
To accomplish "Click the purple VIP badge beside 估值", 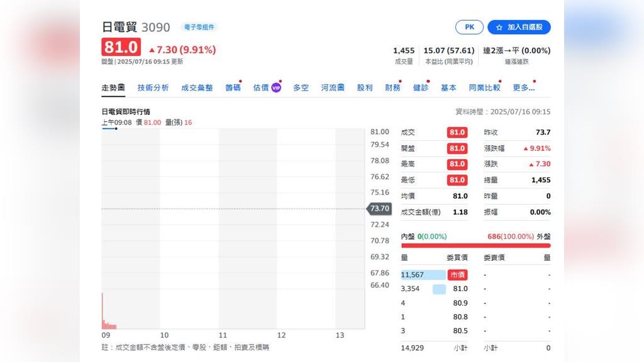I will 276,88.
